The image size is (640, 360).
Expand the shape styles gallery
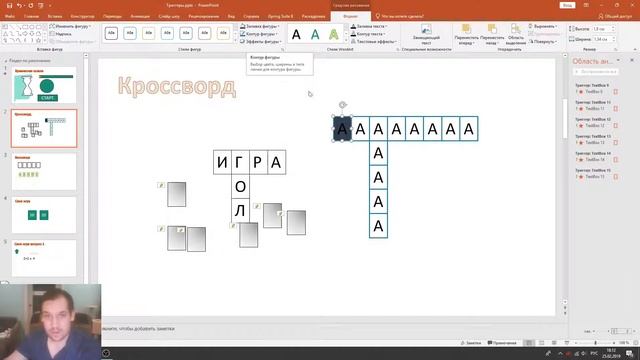click(235, 41)
